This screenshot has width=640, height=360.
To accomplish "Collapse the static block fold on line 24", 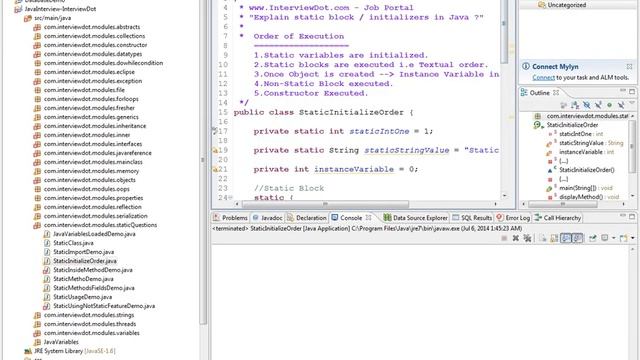I will click(x=230, y=198).
